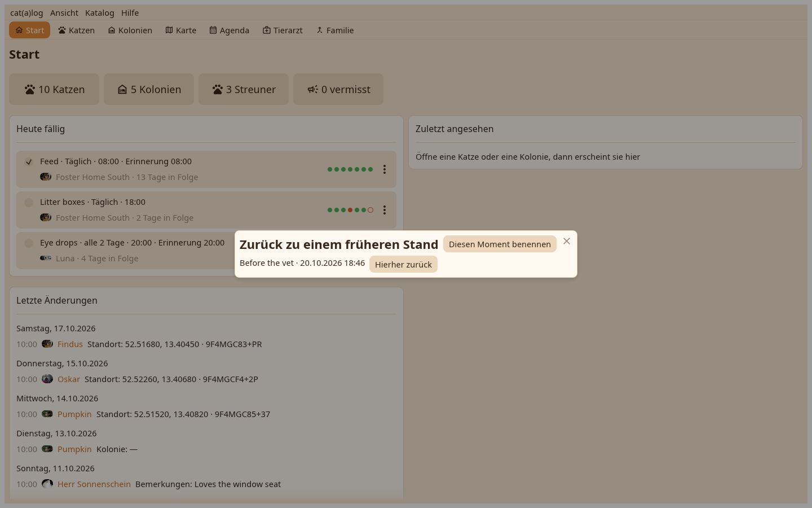Click the 'Samstag, 17.10.2026' date heading

(x=56, y=329)
